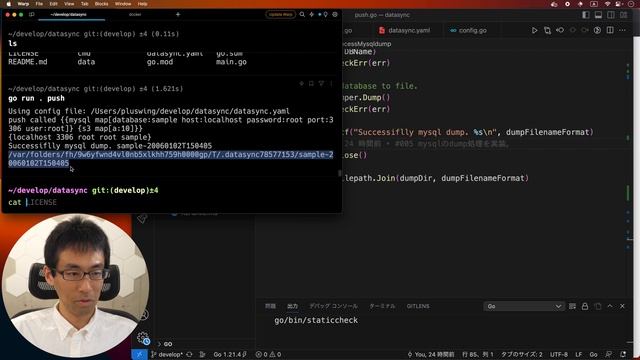Screen dimensions: 640x360
Task: Open View menu in menu bar
Action: point(69,4)
